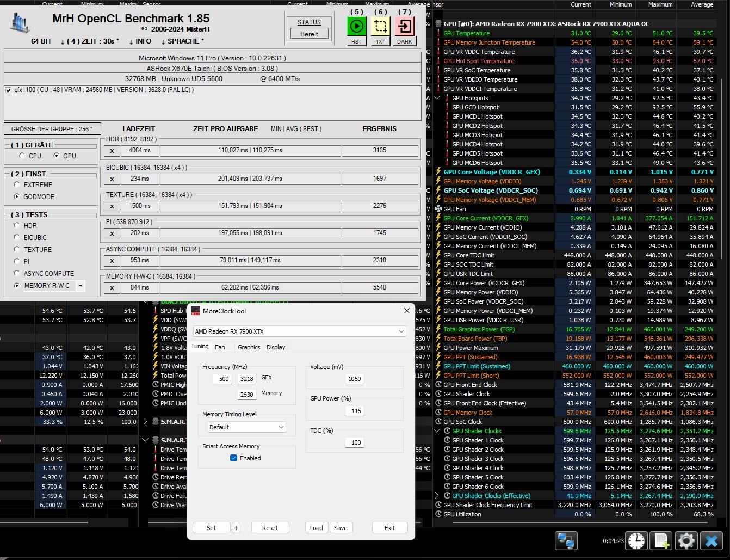Open HWiNFO network remote monitoring icon
This screenshot has width=730, height=560.
(566, 541)
